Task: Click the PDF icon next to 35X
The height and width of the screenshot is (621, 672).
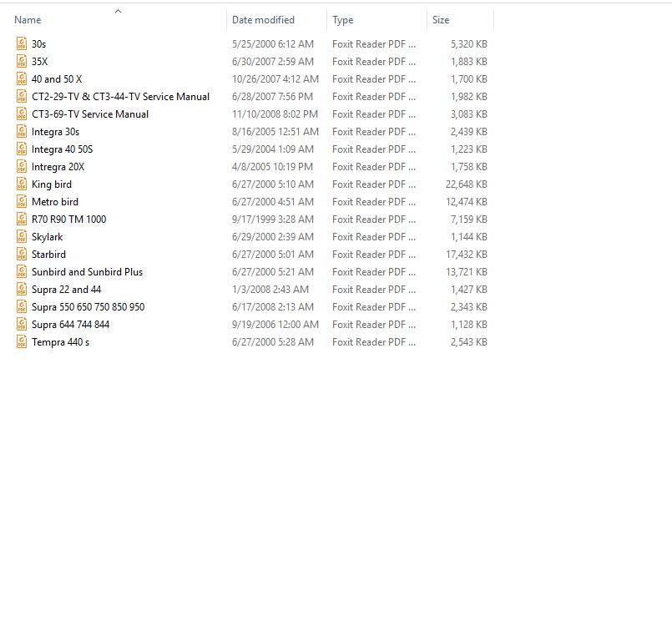Action: 22,61
